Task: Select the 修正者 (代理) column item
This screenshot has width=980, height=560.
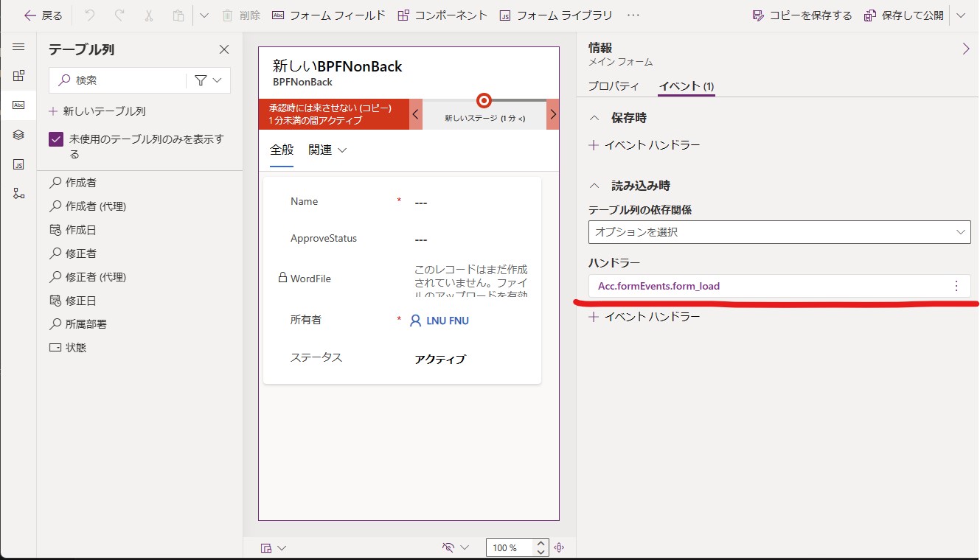Action: [x=88, y=277]
